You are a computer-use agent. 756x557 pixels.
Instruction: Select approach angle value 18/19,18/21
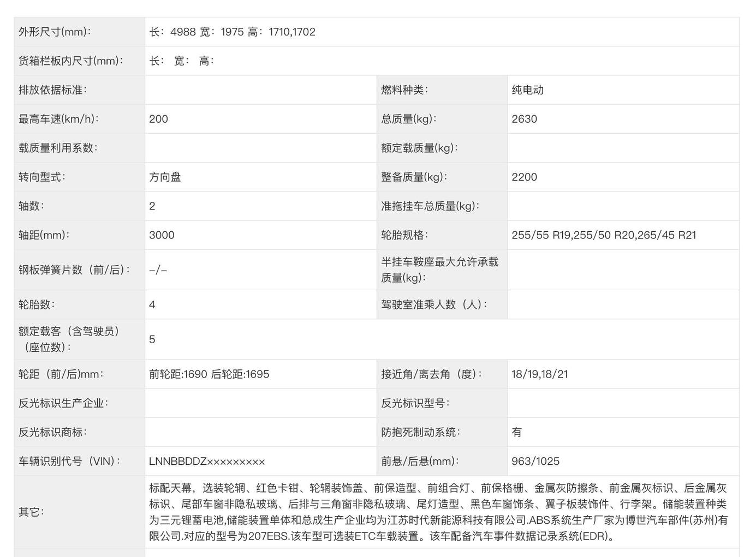[539, 374]
